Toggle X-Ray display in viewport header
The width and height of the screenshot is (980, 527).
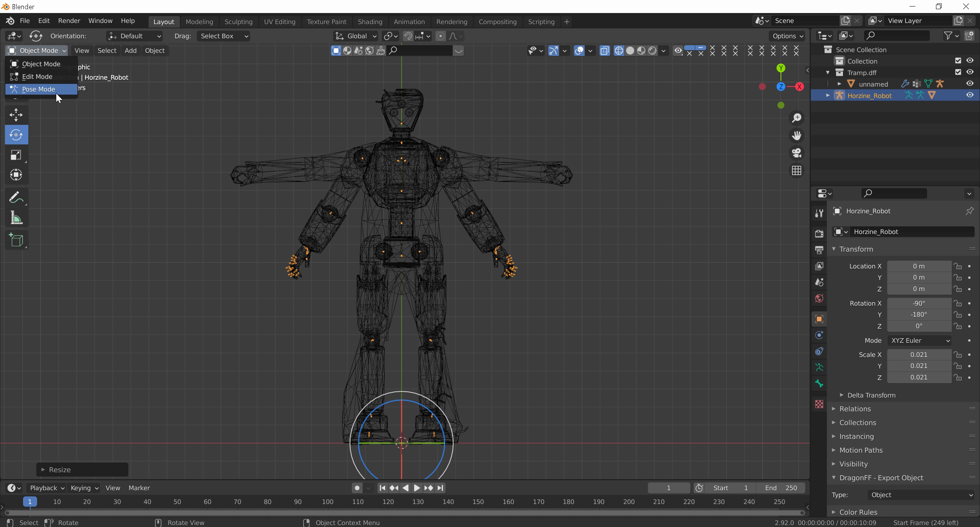pos(604,51)
